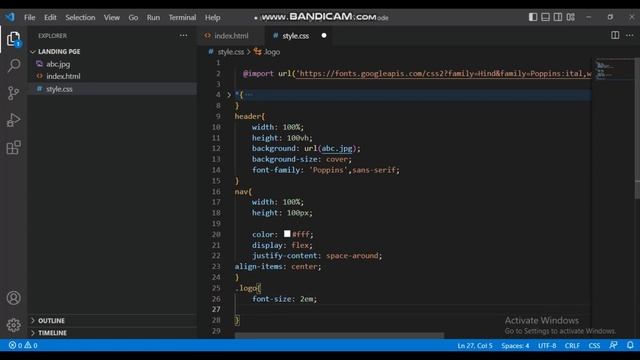This screenshot has height=360, width=640.
Task: Click 'header{' selector on line 9
Action: click(249, 116)
